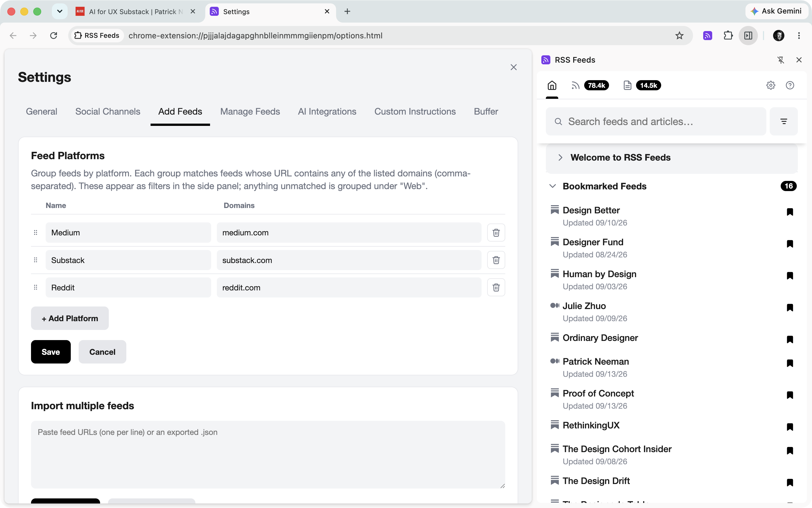Click the drag handle beside the Reddit row
Viewport: 812px width, 508px height.
(x=36, y=288)
